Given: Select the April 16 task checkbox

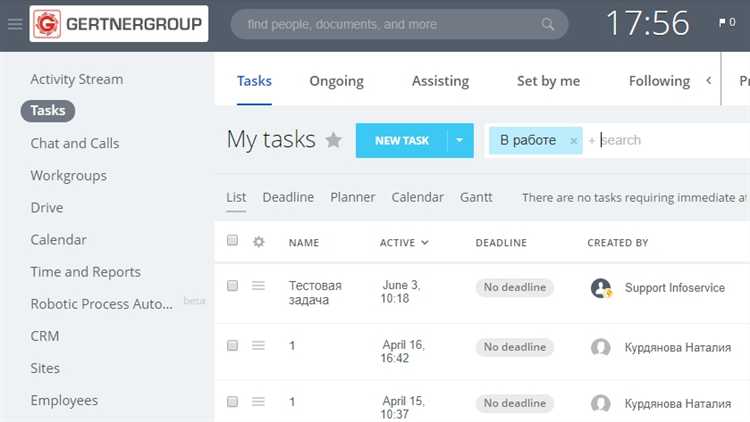Looking at the screenshot, I should pos(233,346).
